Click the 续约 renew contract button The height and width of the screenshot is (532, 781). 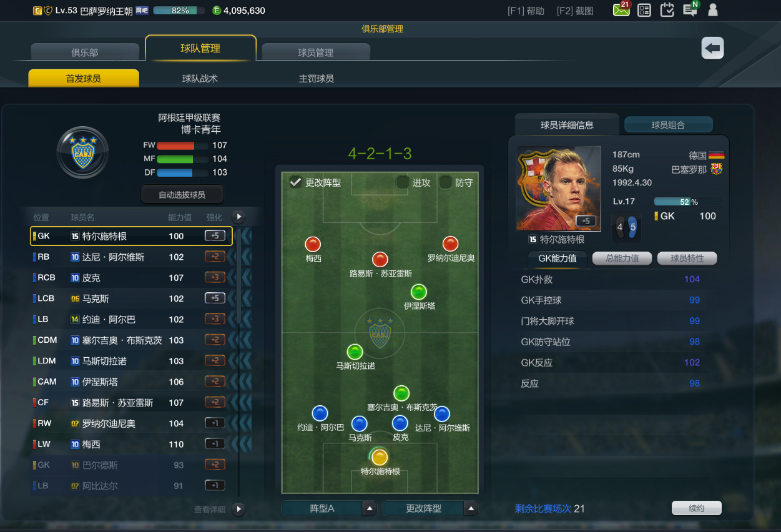pos(697,508)
